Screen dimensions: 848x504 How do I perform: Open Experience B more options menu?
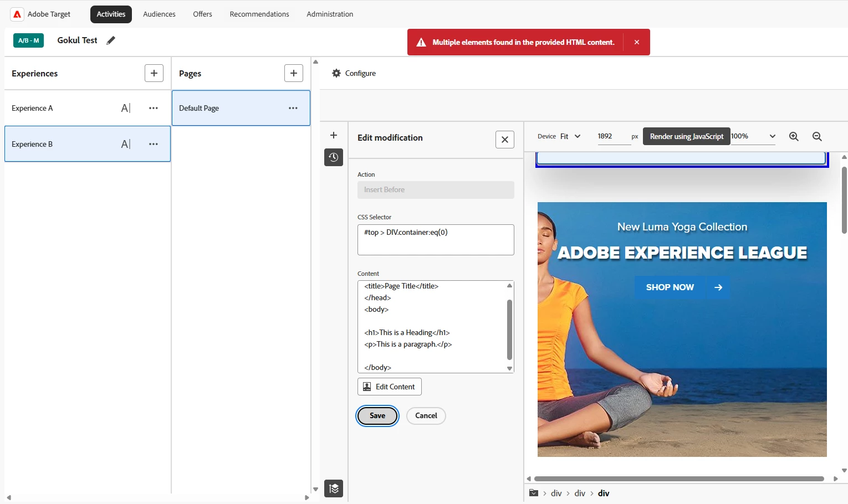(x=154, y=144)
